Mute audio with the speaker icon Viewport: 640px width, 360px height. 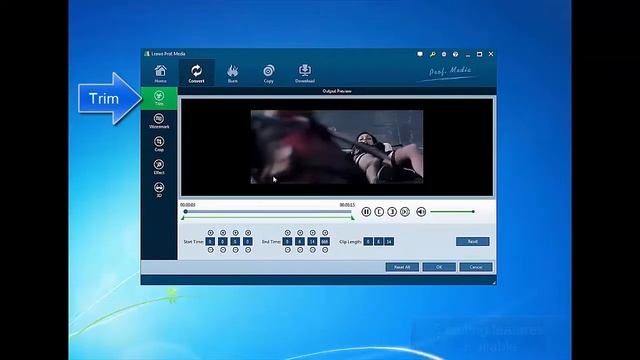(421, 212)
